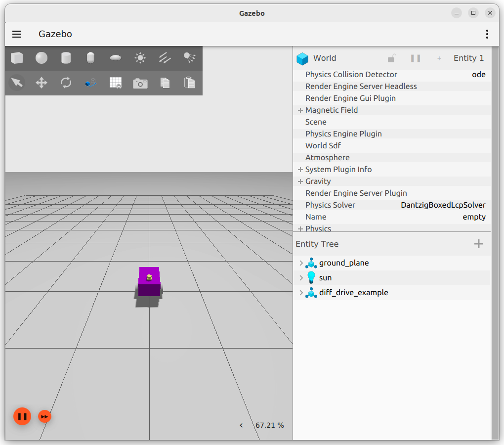Viewport: 504px width, 445px height.
Task: Insert a sphere shape
Action: tap(42, 58)
